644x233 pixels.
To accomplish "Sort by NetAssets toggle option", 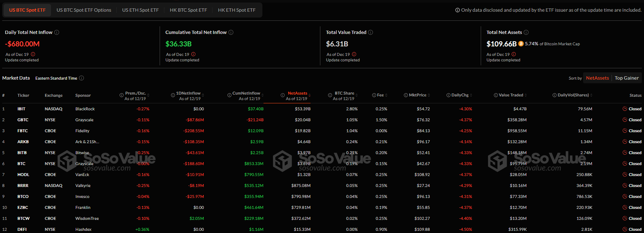I will point(597,78).
